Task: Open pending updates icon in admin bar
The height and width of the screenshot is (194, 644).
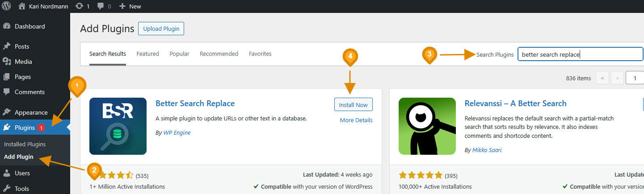Action: tap(80, 6)
